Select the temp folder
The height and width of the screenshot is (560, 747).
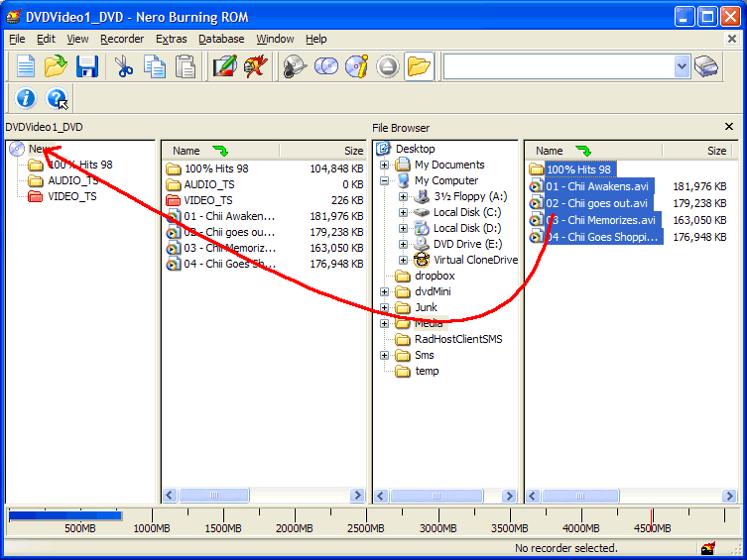[427, 371]
